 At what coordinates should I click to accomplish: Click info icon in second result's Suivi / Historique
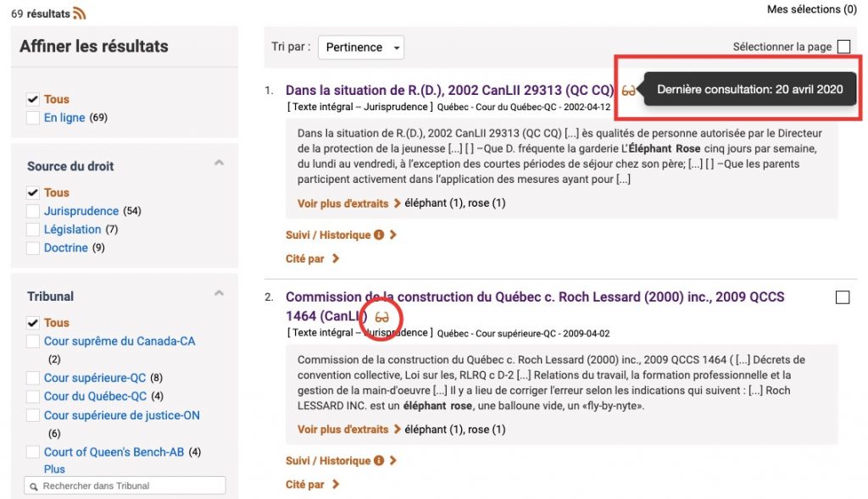(x=378, y=461)
